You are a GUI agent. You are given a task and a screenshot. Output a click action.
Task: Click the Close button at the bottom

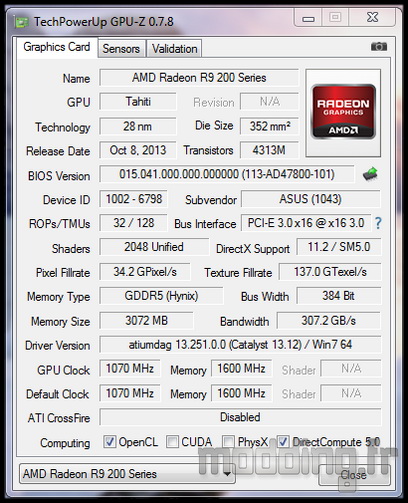(353, 474)
